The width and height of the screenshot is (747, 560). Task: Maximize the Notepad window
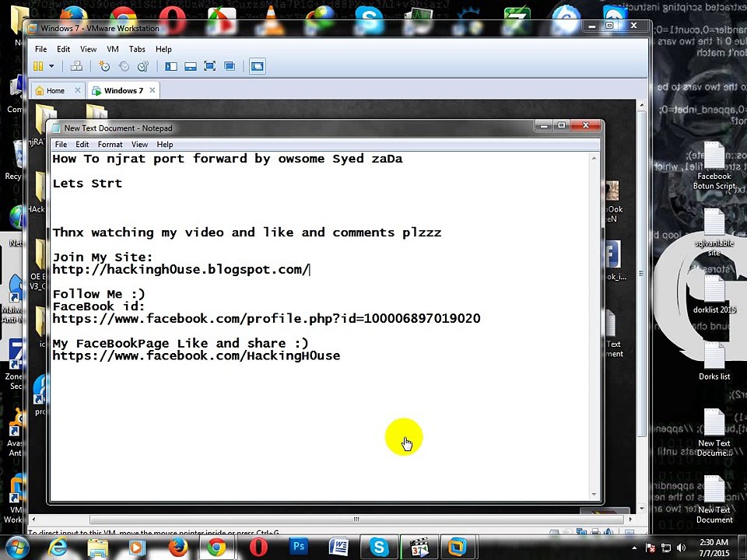click(x=561, y=126)
